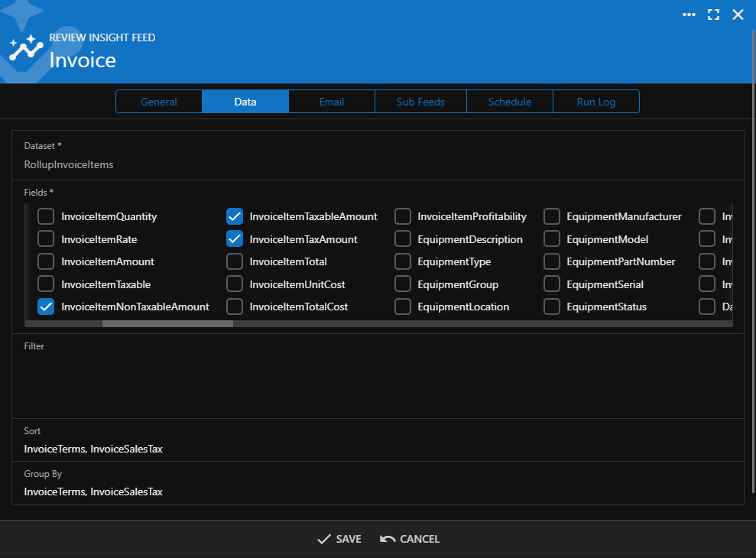Open the Schedule tab
756x558 pixels.
point(509,102)
